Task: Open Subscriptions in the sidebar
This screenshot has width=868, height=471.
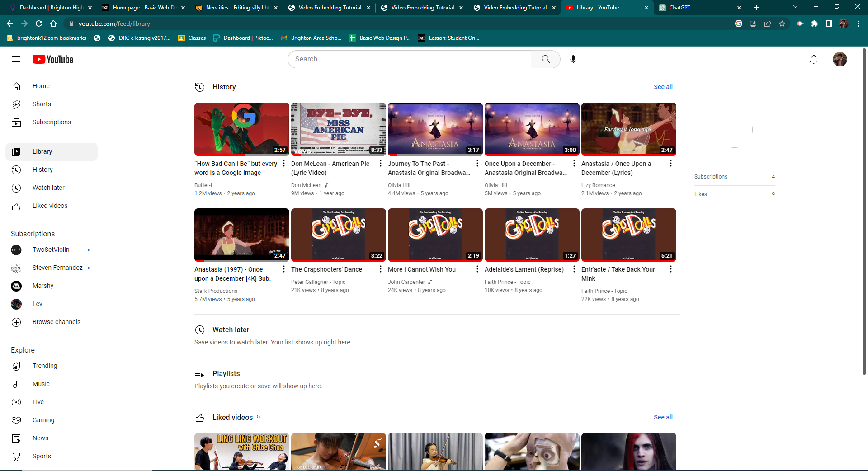Action: click(52, 122)
